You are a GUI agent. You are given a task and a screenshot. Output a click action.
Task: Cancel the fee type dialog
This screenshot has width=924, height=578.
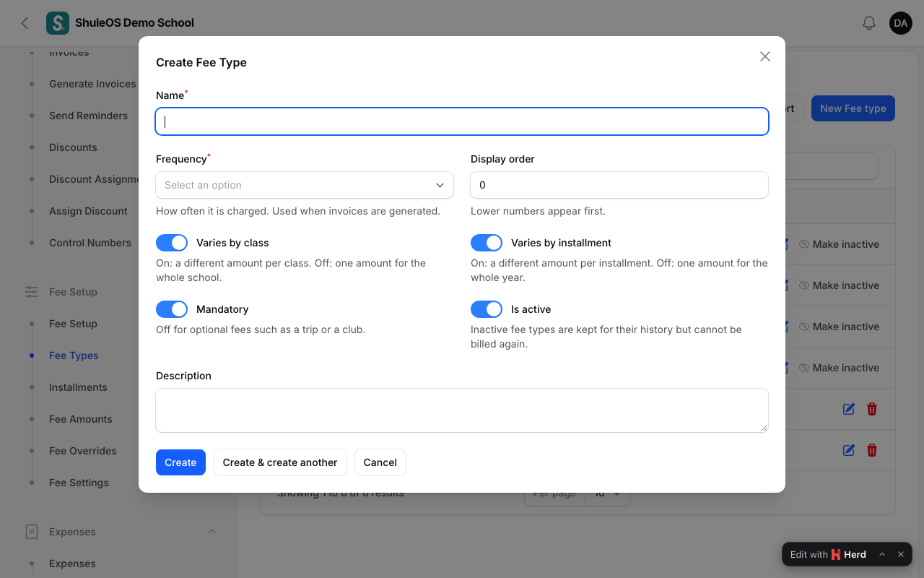pos(380,462)
